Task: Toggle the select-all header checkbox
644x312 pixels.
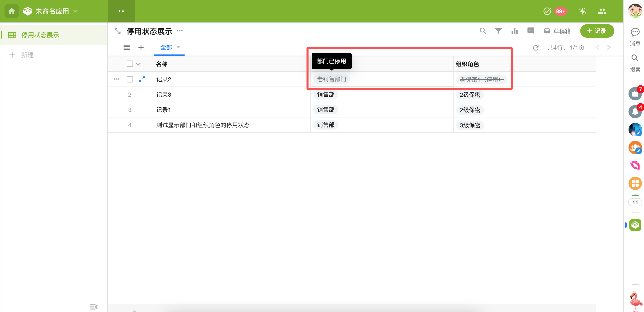Action: (x=130, y=64)
